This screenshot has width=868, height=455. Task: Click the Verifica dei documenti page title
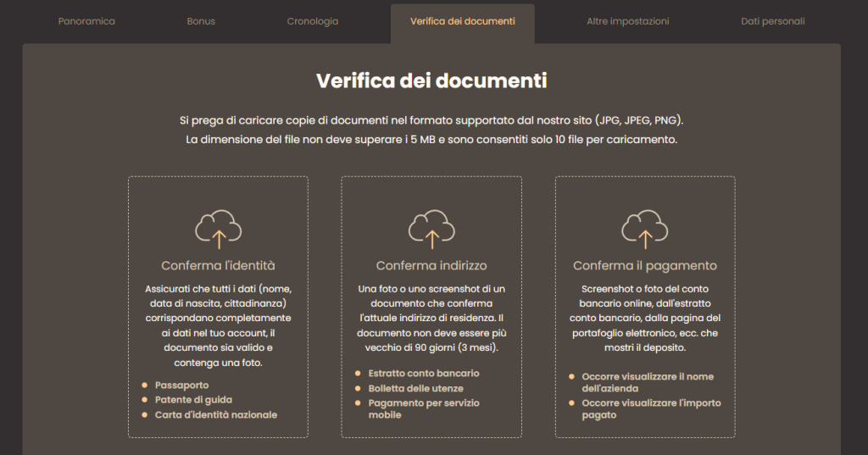point(431,81)
